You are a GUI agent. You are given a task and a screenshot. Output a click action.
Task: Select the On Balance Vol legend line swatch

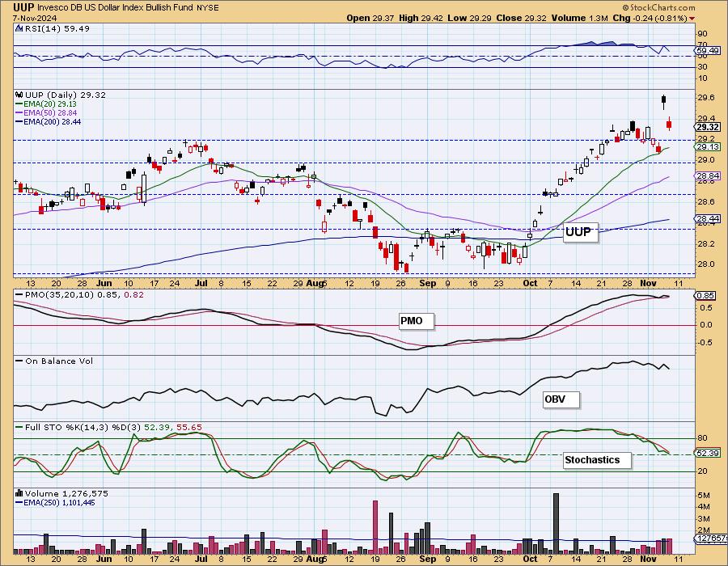(19, 361)
